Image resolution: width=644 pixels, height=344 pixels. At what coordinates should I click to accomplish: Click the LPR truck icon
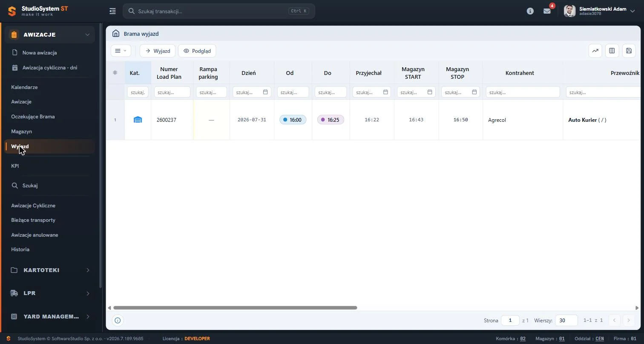[14, 293]
